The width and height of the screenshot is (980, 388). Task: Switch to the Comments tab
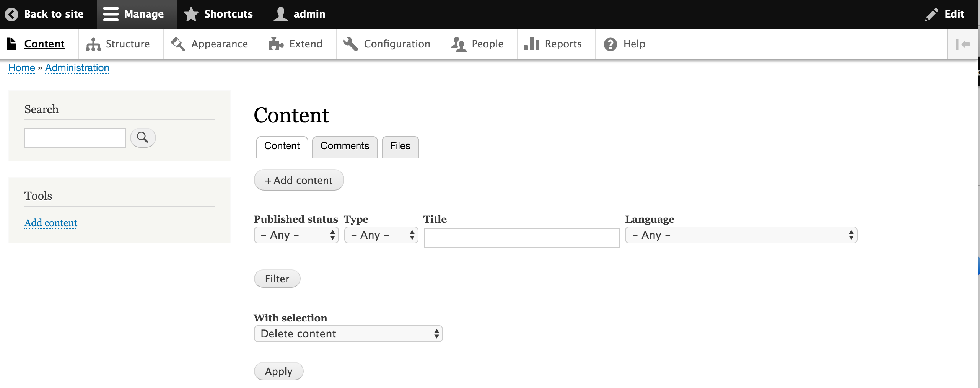tap(344, 147)
